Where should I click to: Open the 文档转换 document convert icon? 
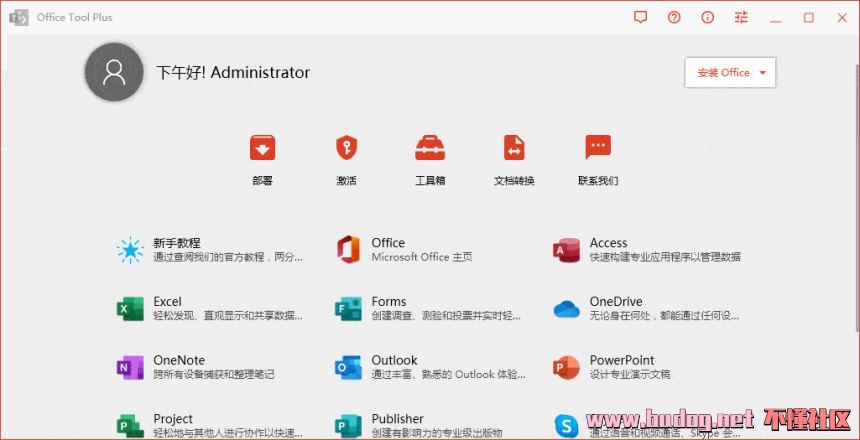pyautogui.click(x=514, y=148)
